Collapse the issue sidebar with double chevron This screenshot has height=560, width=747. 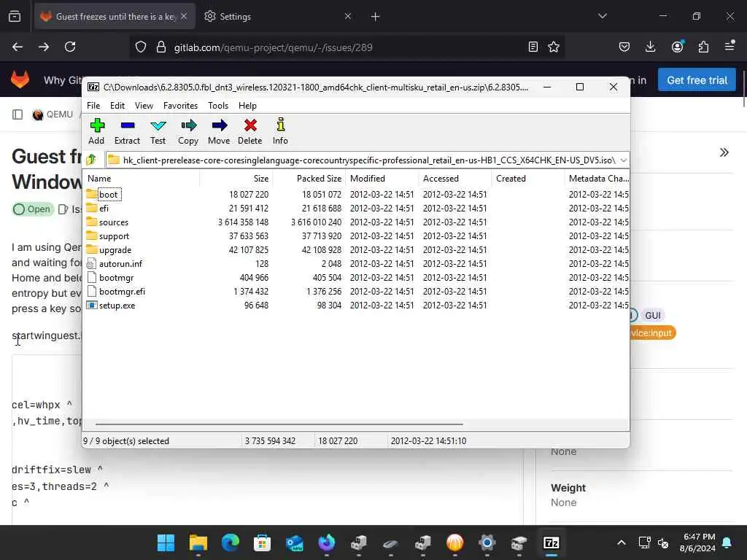724,152
